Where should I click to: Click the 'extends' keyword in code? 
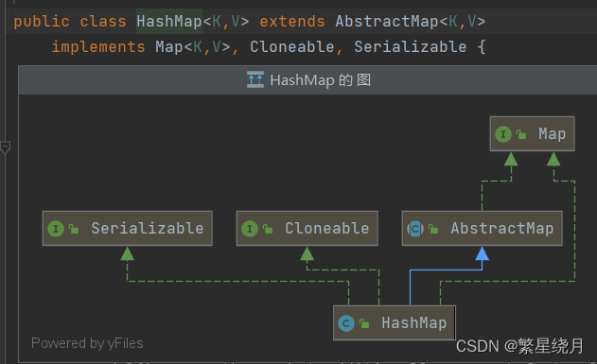pos(292,22)
